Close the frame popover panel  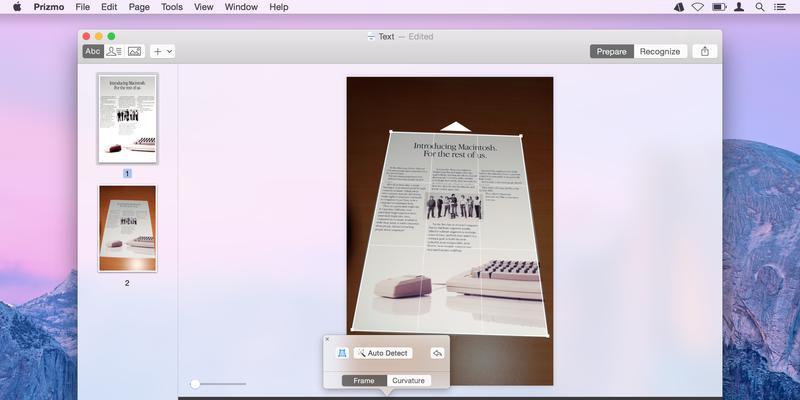[327, 339]
